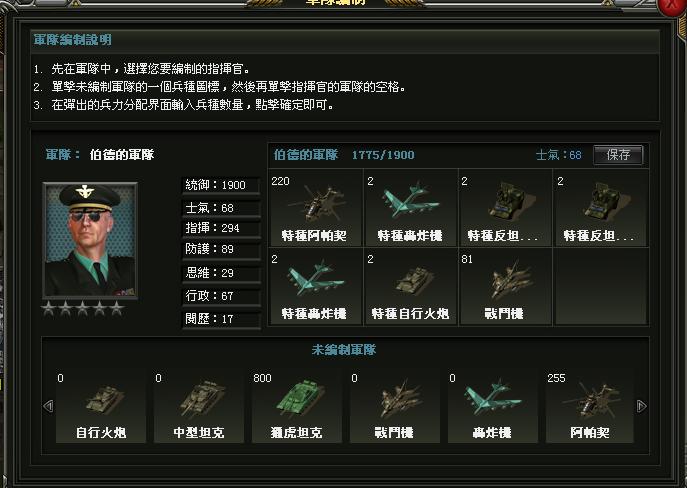Pick 阿帕契 with 255 units

pos(590,406)
